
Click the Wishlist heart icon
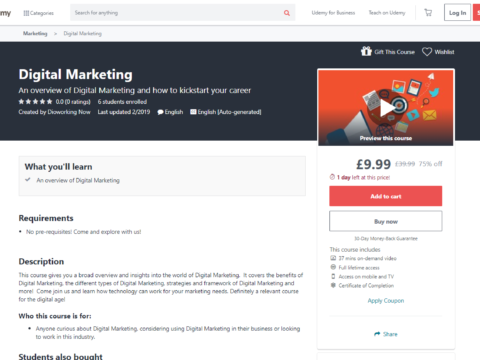click(x=427, y=52)
